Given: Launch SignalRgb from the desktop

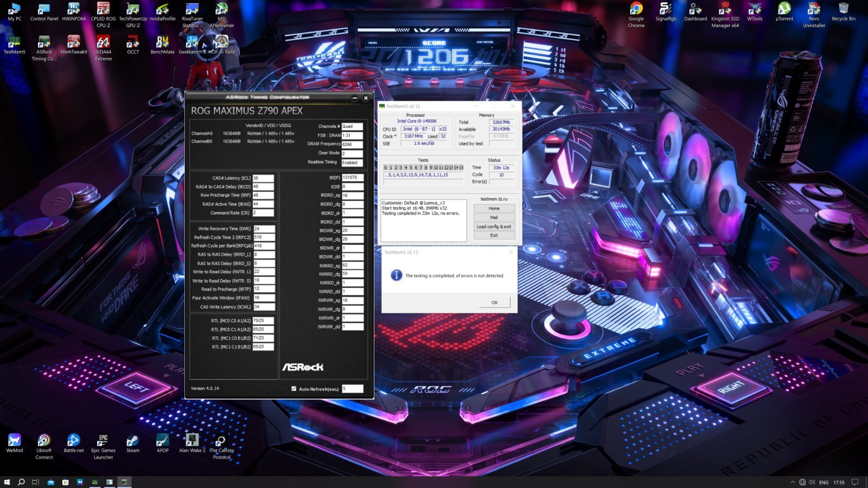Looking at the screenshot, I should pos(666,13).
